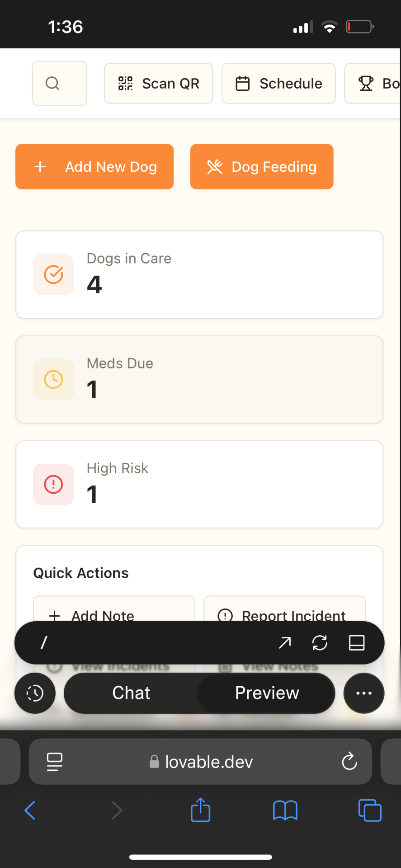This screenshot has width=401, height=868.
Task: Click the open-in-new-tab arrow icon
Action: [285, 642]
